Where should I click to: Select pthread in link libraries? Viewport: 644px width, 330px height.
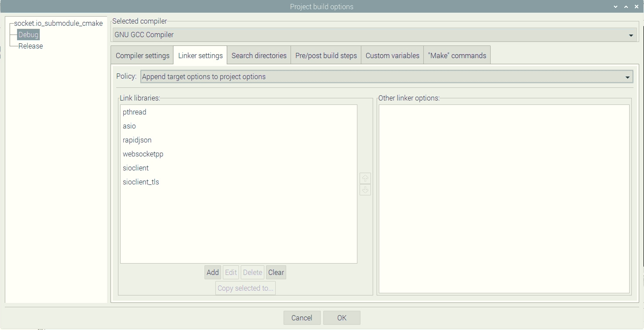point(239,112)
